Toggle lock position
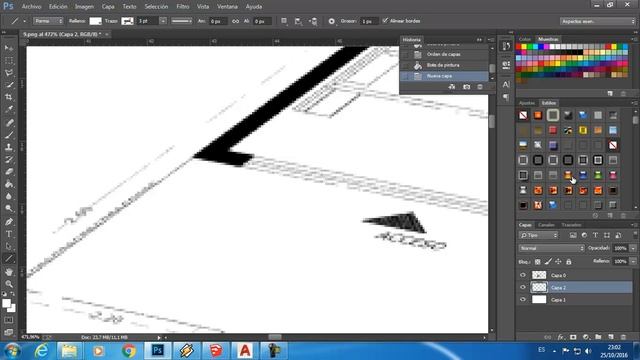 click(558, 262)
